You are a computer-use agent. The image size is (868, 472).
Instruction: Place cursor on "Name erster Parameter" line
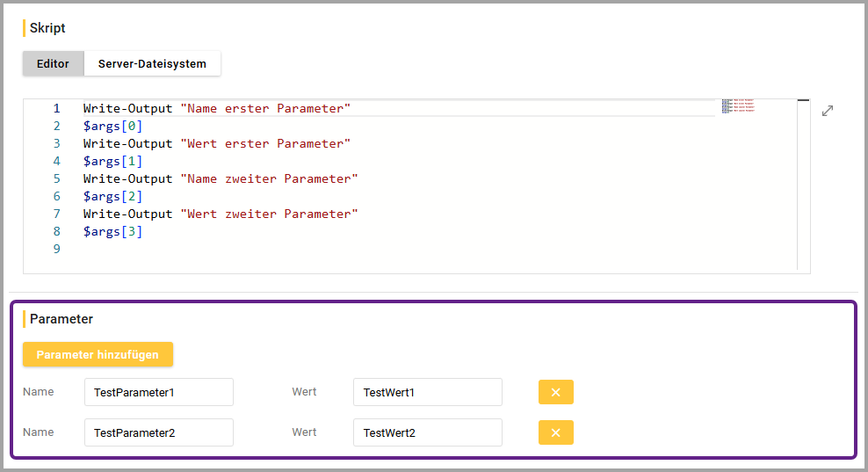click(x=217, y=109)
